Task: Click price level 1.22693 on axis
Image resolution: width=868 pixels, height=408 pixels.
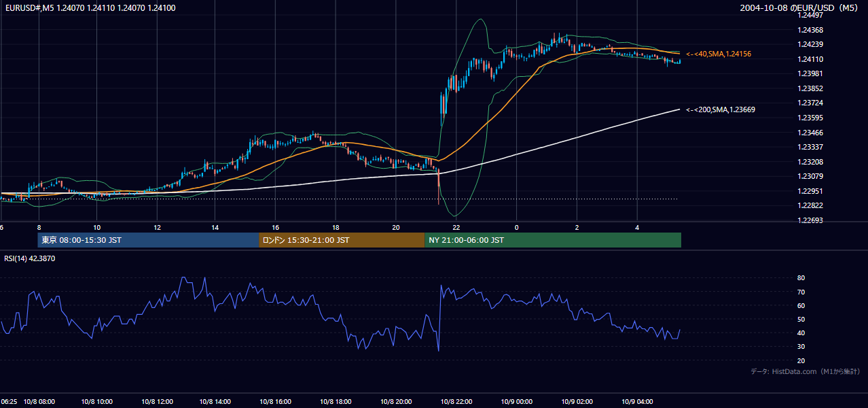Action: (809, 220)
